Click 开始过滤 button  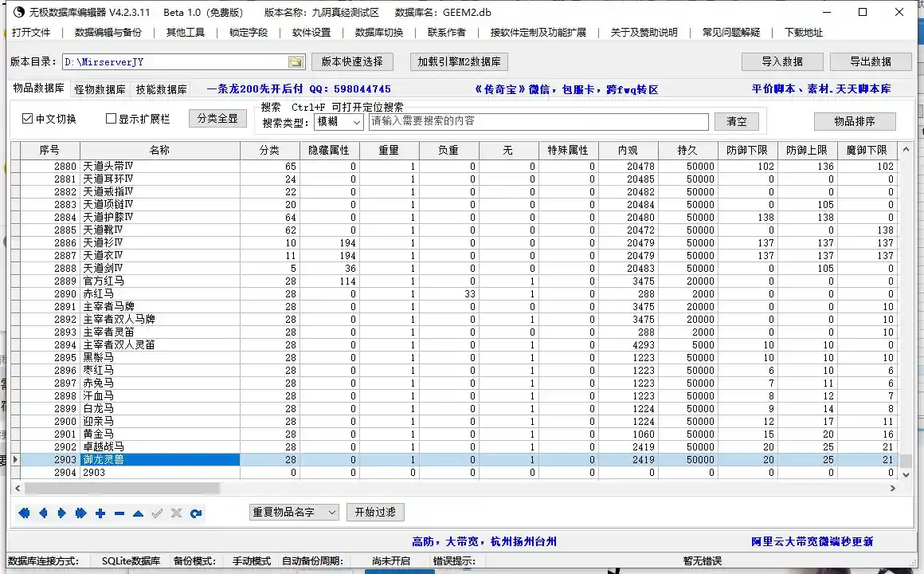pyautogui.click(x=375, y=512)
